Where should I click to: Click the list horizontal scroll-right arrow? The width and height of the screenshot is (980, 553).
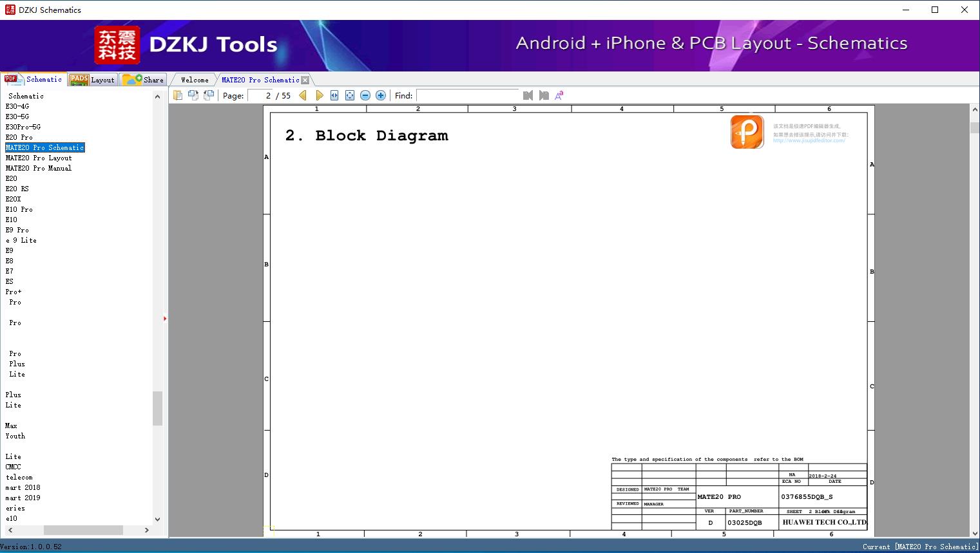[x=147, y=530]
